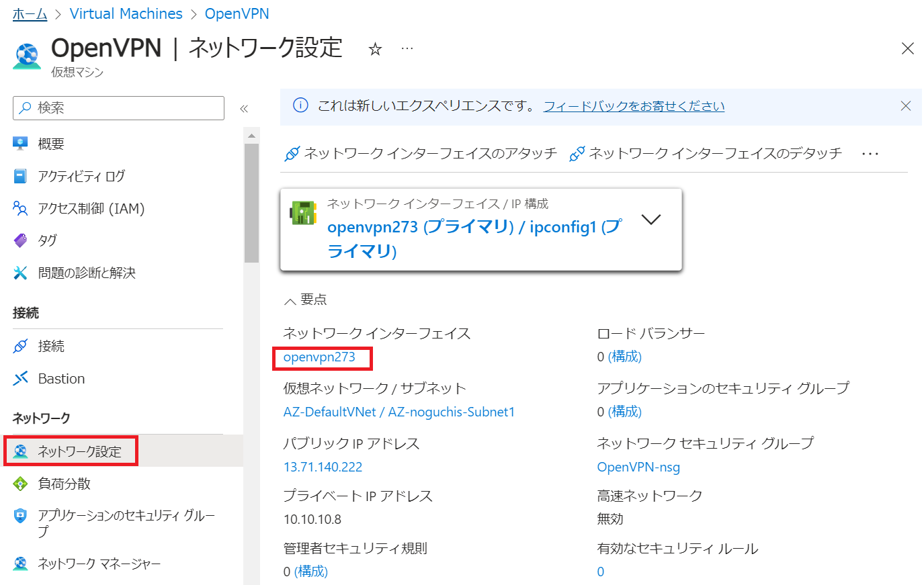Viewport: 924px width, 585px height.
Task: Click the OpenVPN virtual machine header icon
Action: [27, 56]
